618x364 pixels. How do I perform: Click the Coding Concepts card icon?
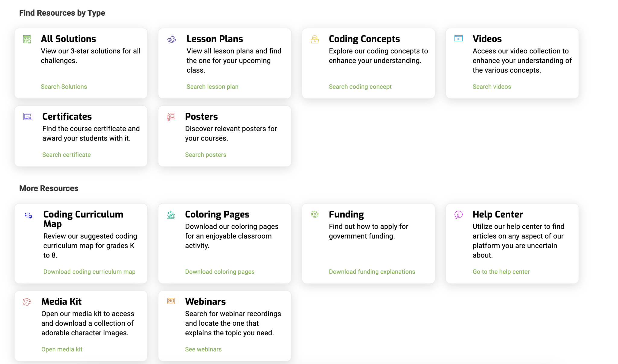click(315, 40)
